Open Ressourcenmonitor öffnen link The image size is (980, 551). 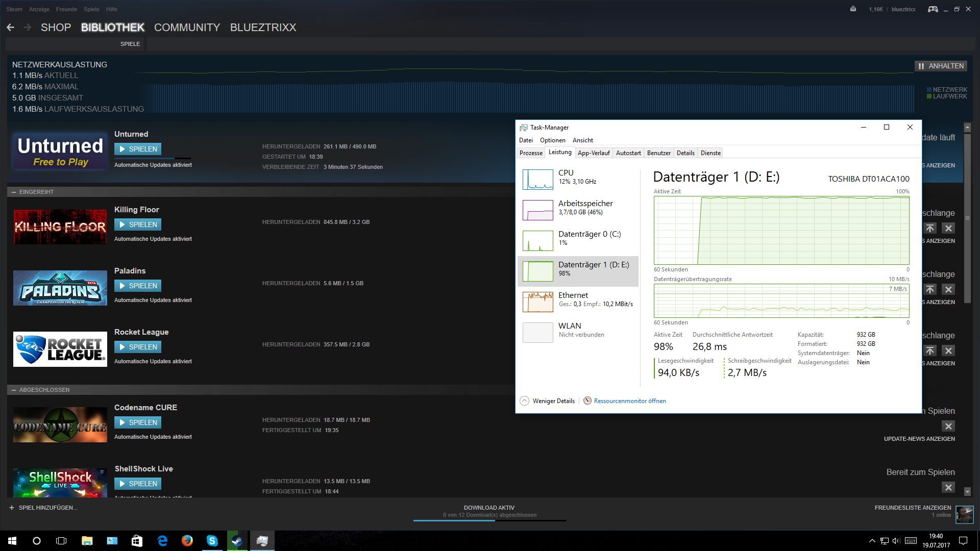pos(629,401)
